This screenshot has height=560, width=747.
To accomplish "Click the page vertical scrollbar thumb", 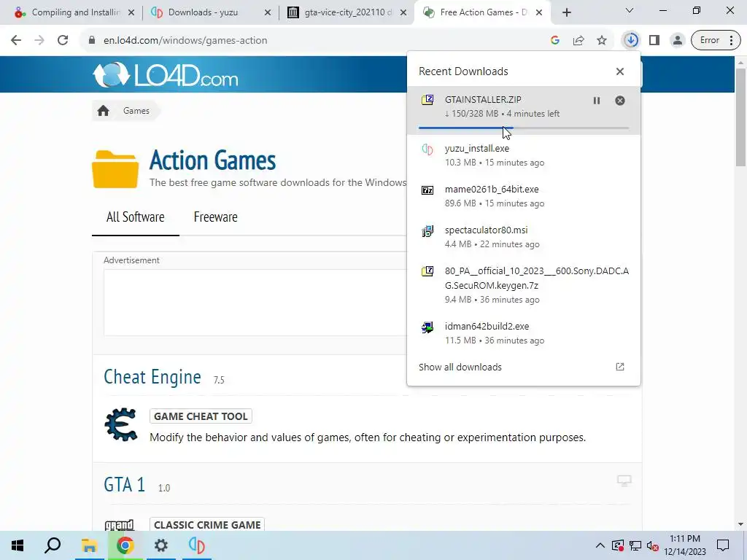I will (740, 117).
